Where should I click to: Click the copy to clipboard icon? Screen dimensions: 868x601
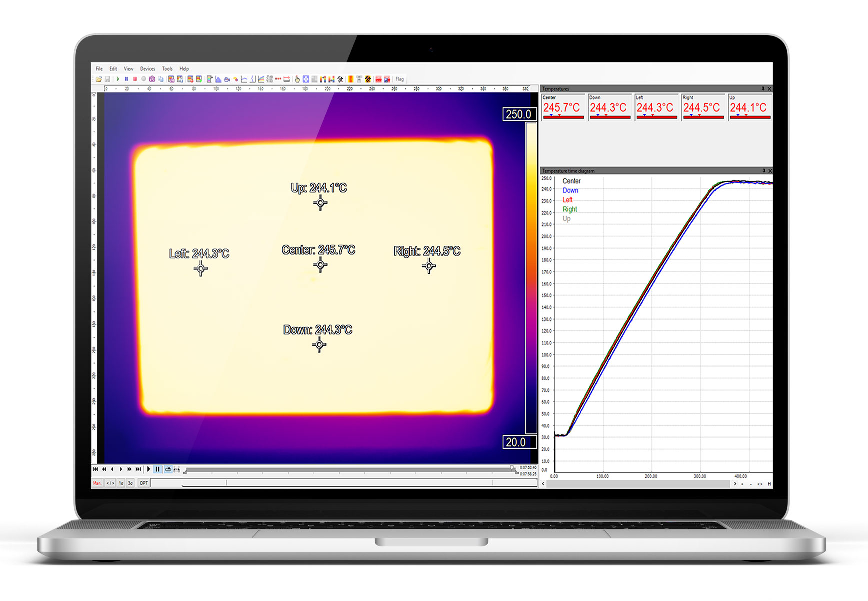[x=161, y=79]
